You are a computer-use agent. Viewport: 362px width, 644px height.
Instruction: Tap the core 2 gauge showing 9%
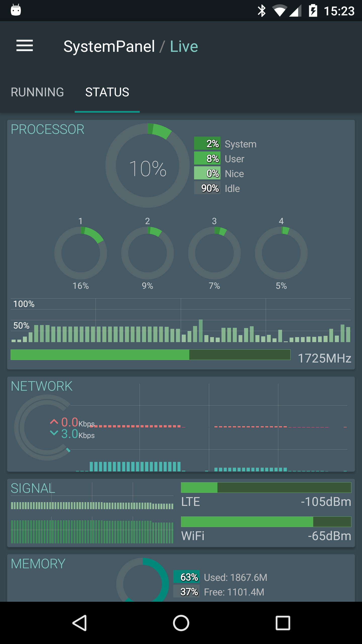[148, 253]
